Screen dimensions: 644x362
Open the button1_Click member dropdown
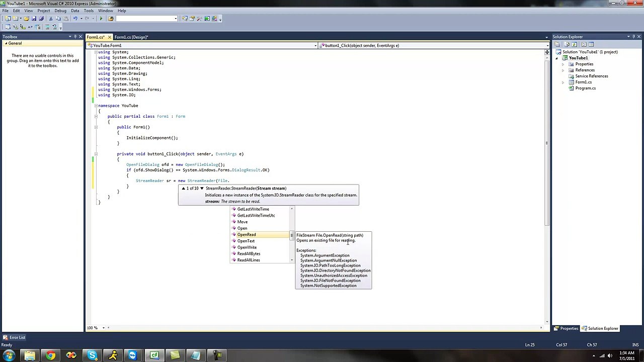click(547, 46)
